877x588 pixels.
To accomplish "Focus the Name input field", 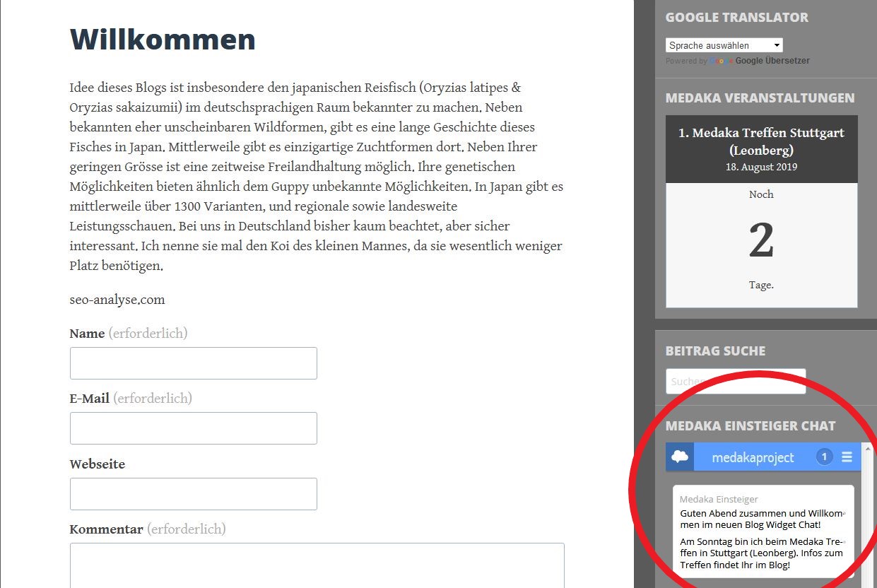I will tap(193, 363).
